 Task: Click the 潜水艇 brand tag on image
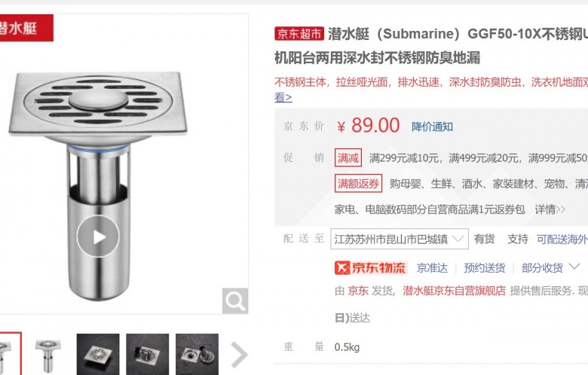pyautogui.click(x=26, y=28)
